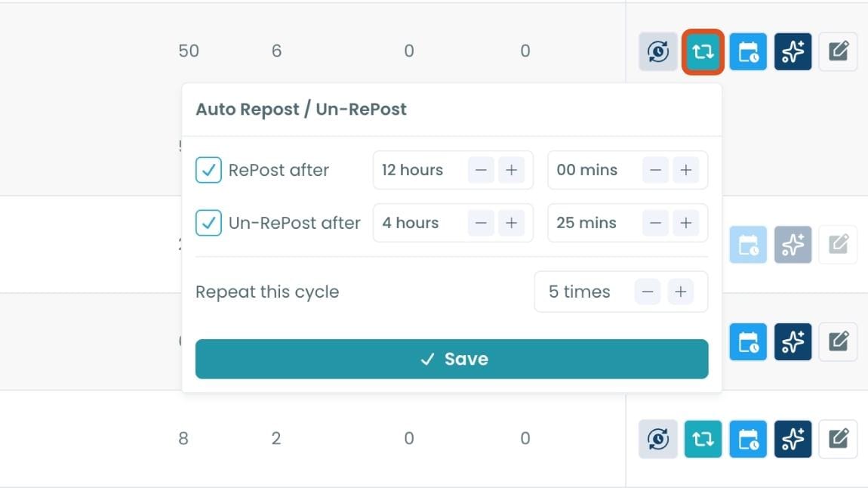
Task: Select the AI sparkle icon on first row
Action: tap(793, 51)
